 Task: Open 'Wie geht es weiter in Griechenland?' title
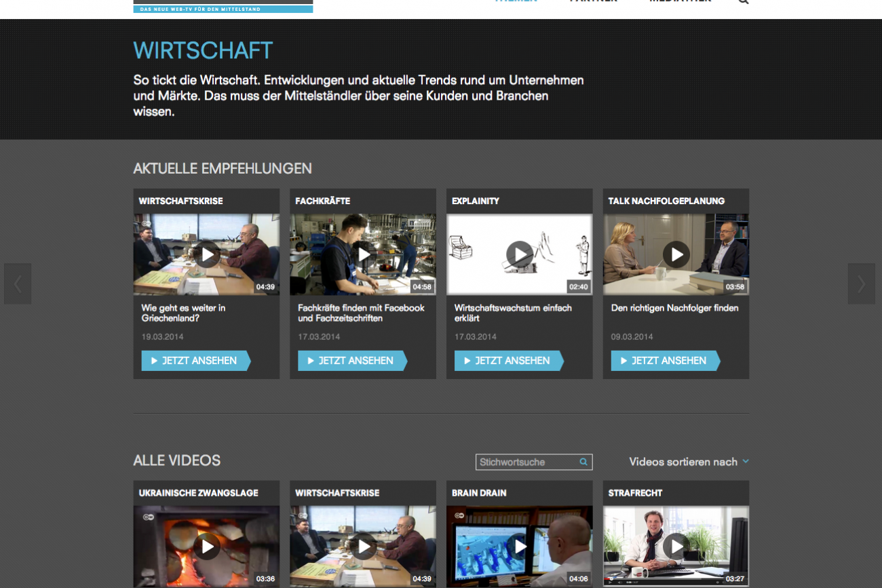183,313
